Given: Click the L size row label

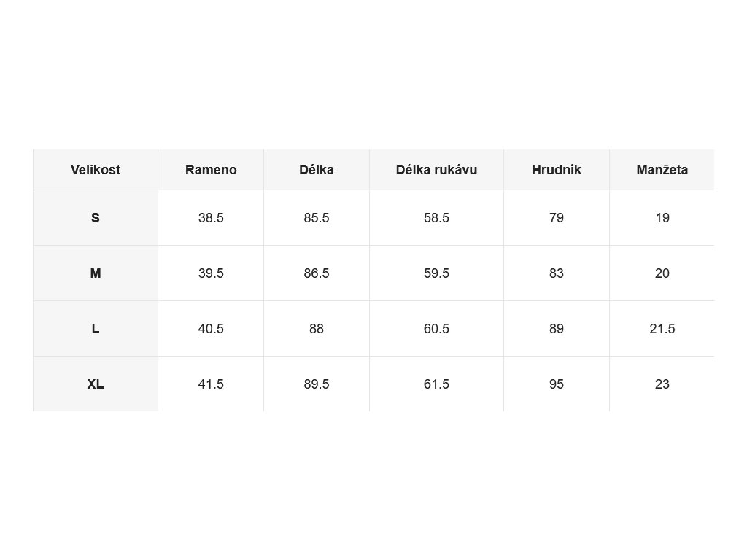Looking at the screenshot, I should click(x=96, y=329).
